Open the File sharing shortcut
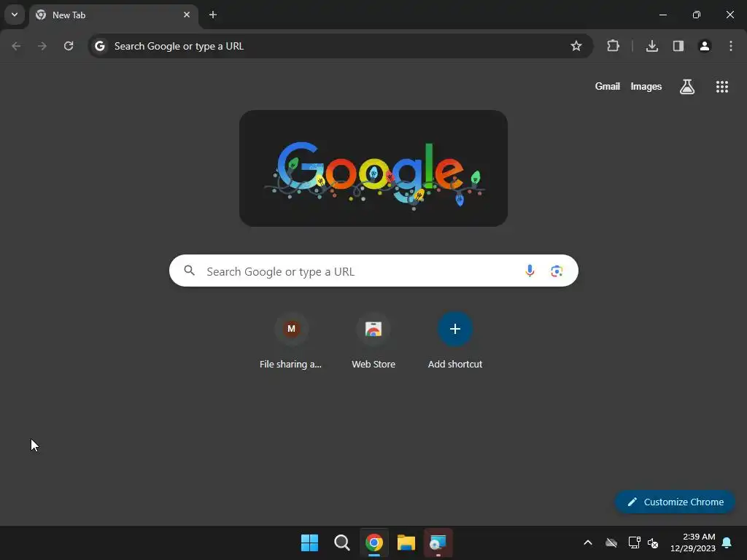The height and width of the screenshot is (560, 747). (291, 341)
